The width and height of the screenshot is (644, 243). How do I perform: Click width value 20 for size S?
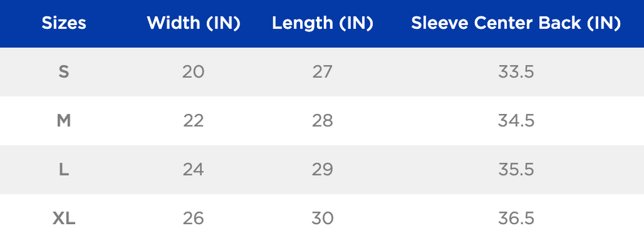point(194,72)
